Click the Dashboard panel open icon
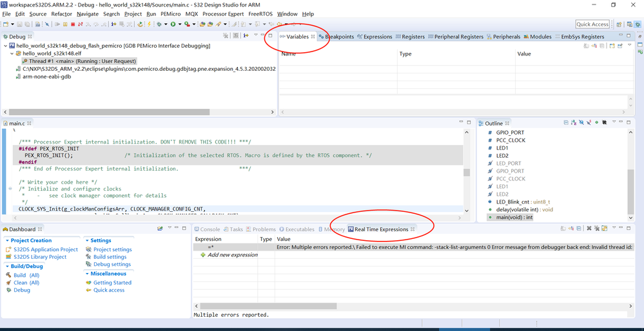 click(160, 229)
